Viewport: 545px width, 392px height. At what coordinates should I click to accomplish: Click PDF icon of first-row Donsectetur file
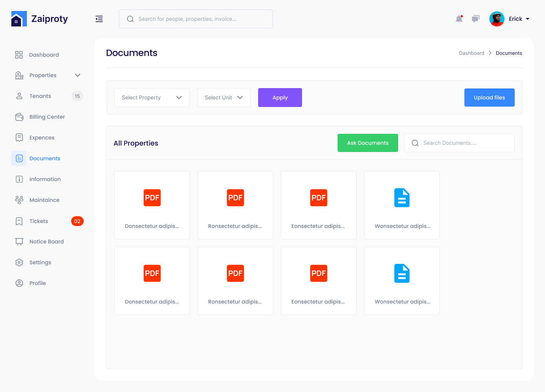pos(152,198)
